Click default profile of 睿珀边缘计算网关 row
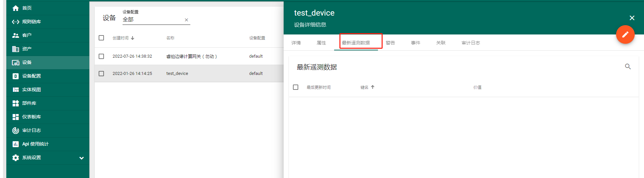644x178 pixels. click(256, 56)
